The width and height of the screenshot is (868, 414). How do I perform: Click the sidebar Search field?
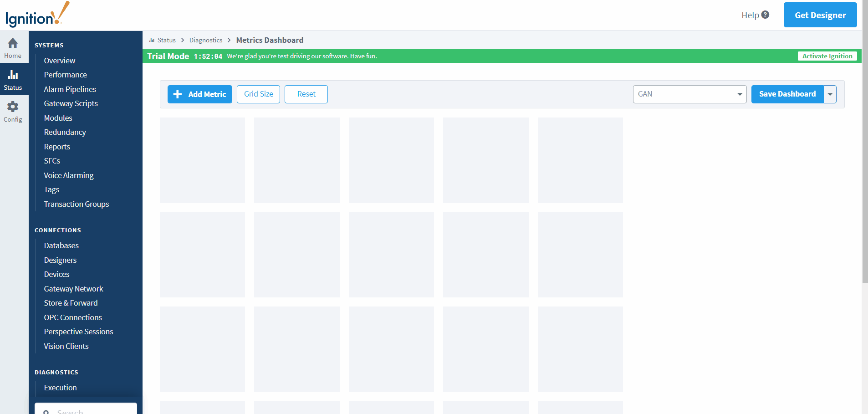tap(86, 409)
